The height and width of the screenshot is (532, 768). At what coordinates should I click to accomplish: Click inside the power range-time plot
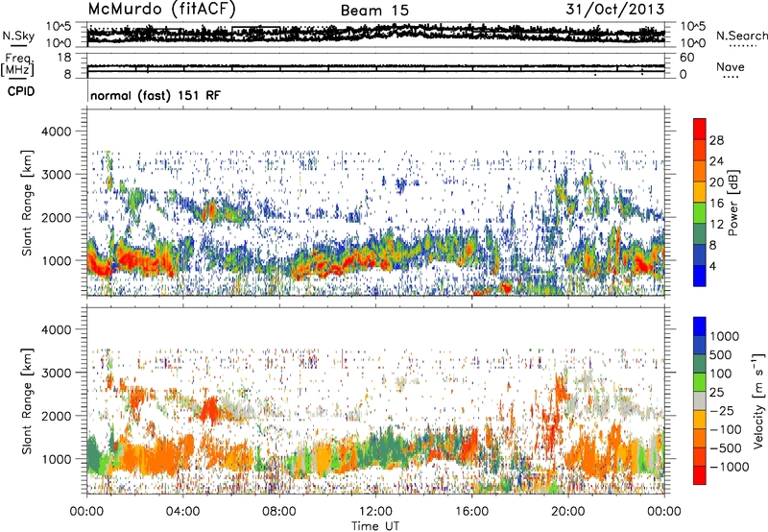[x=375, y=203]
